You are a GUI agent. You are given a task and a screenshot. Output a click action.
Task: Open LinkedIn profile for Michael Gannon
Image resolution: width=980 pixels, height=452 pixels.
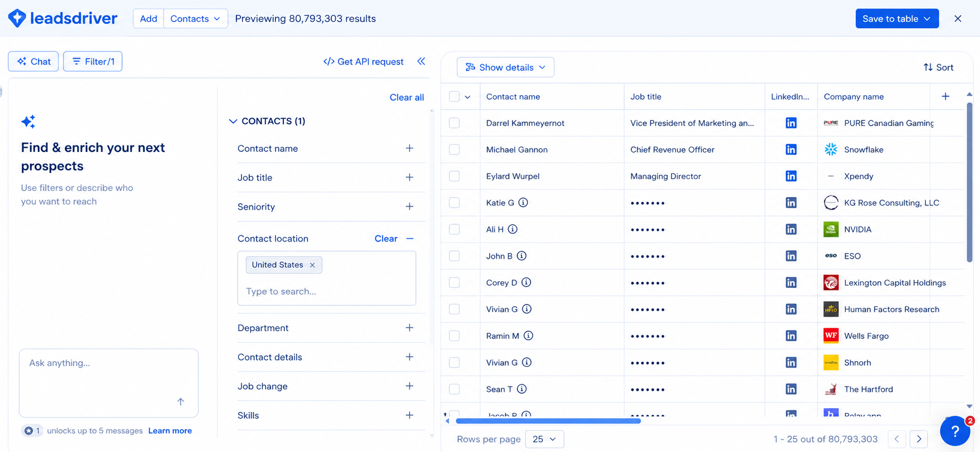click(x=791, y=150)
